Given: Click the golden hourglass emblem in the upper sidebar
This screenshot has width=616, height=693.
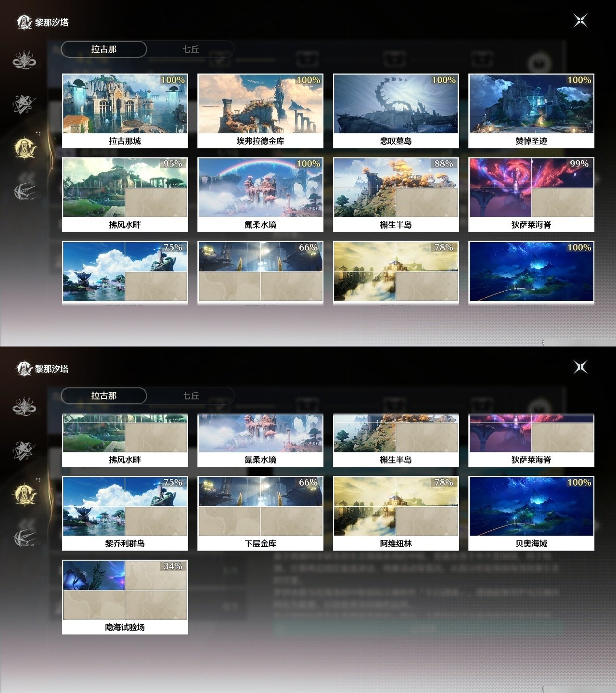Looking at the screenshot, I should pyautogui.click(x=25, y=148).
